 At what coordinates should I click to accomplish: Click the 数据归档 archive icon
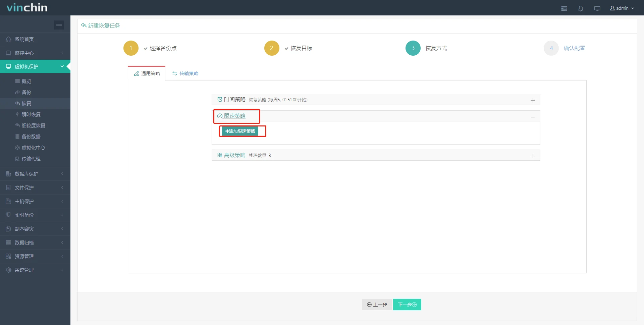(8, 242)
